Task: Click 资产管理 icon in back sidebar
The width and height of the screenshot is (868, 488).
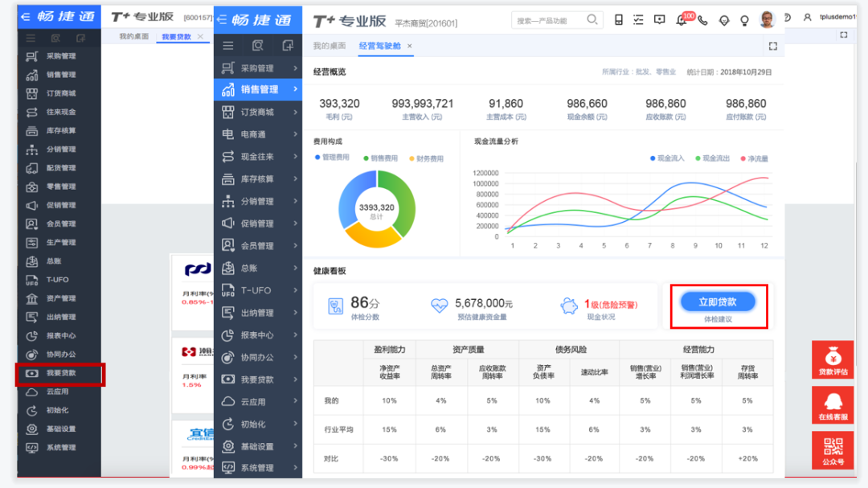Action: click(32, 298)
